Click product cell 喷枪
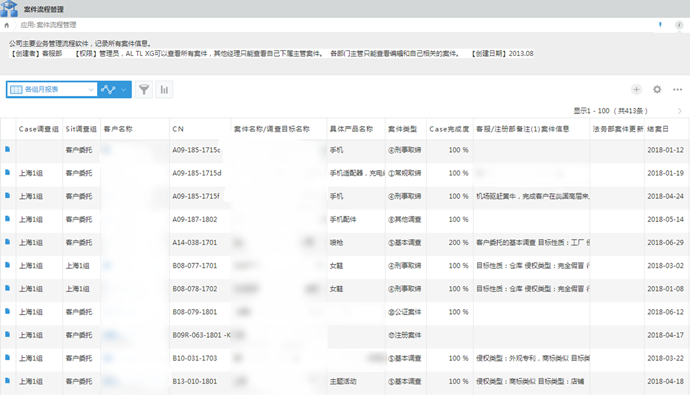 tap(336, 242)
